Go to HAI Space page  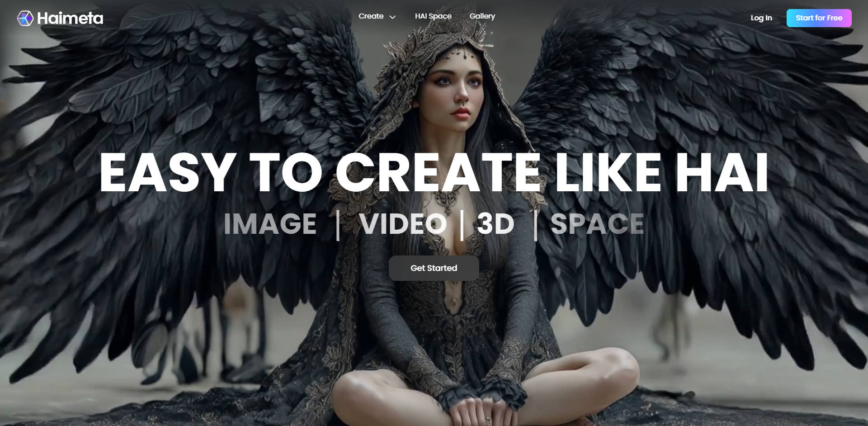pos(433,16)
